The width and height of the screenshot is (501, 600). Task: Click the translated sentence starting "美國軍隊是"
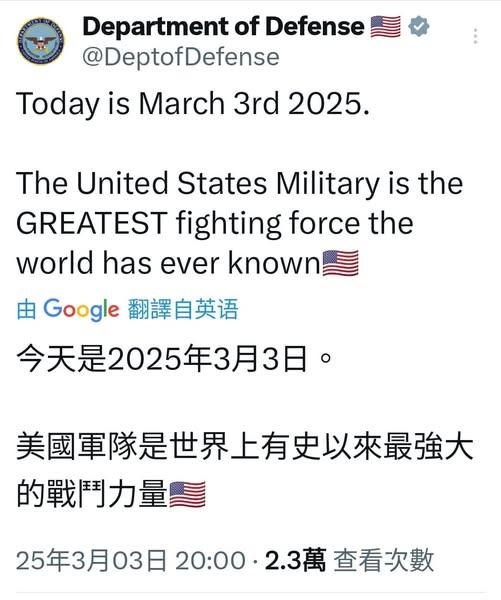(x=245, y=470)
